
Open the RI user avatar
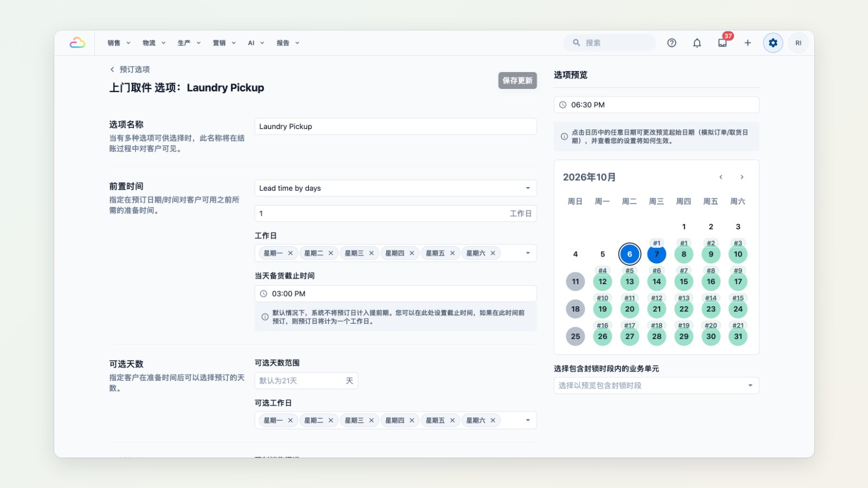pyautogui.click(x=799, y=43)
